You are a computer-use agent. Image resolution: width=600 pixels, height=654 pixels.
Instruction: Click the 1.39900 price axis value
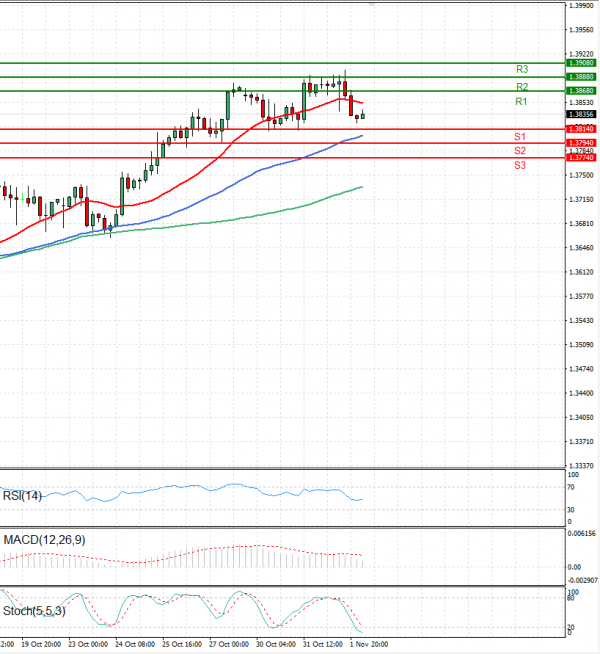point(581,5)
